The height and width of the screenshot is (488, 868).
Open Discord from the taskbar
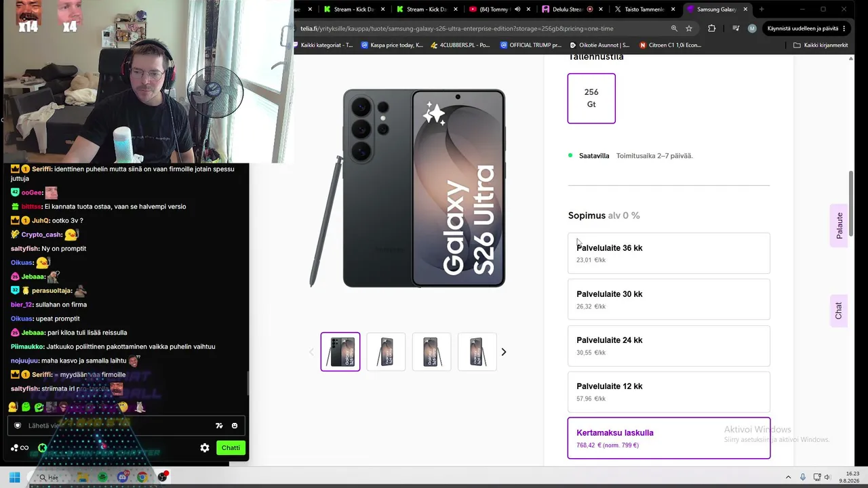[x=123, y=477]
